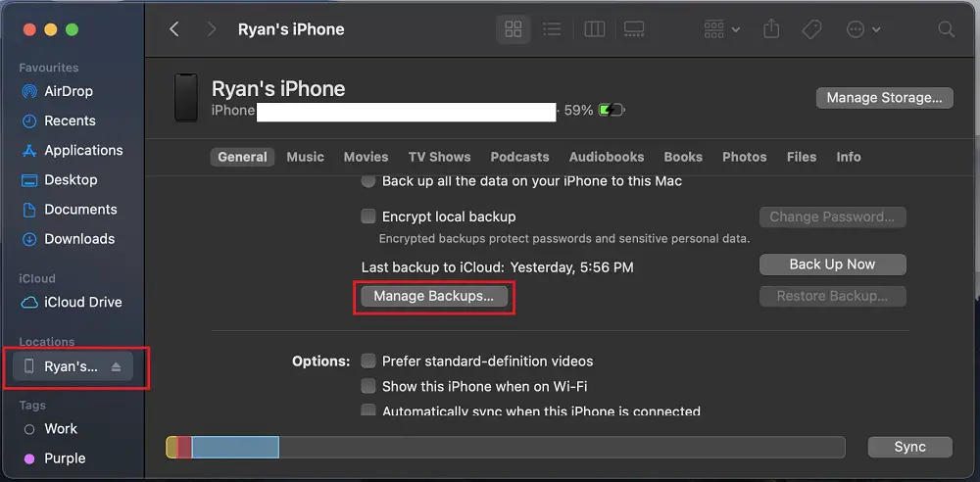The image size is (980, 482).
Task: Eject Ryan's iPhone with the eject icon
Action: pyautogui.click(x=116, y=367)
